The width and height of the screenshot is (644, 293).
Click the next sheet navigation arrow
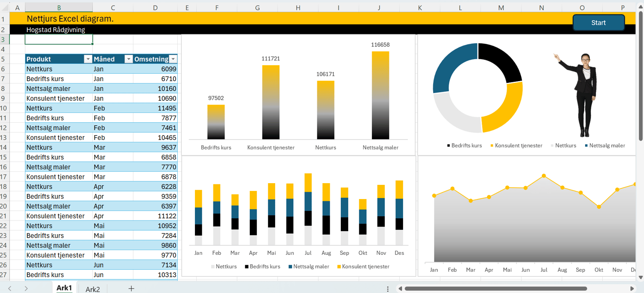[26, 289]
